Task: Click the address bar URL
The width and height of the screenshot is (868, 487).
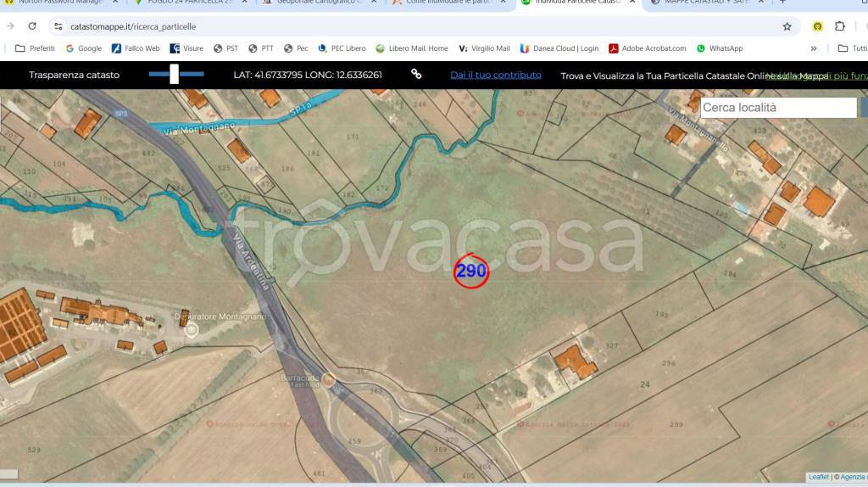Action: tap(133, 26)
